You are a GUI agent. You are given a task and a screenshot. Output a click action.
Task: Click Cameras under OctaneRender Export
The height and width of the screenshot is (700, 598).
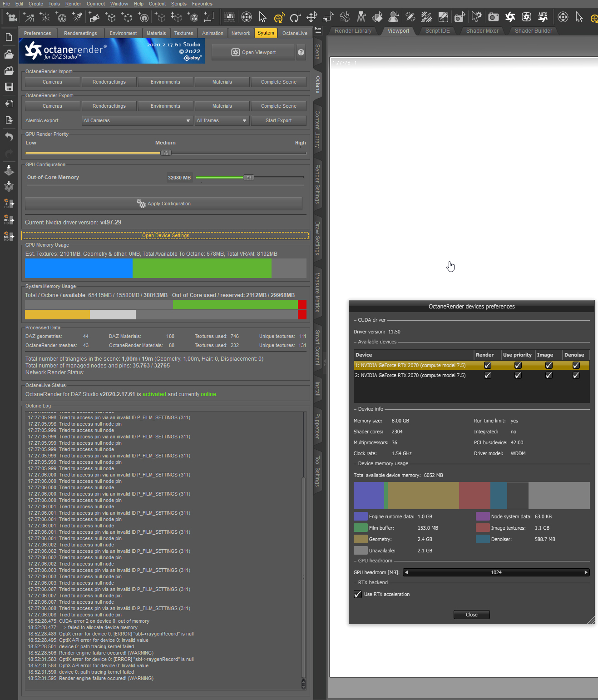click(x=52, y=106)
